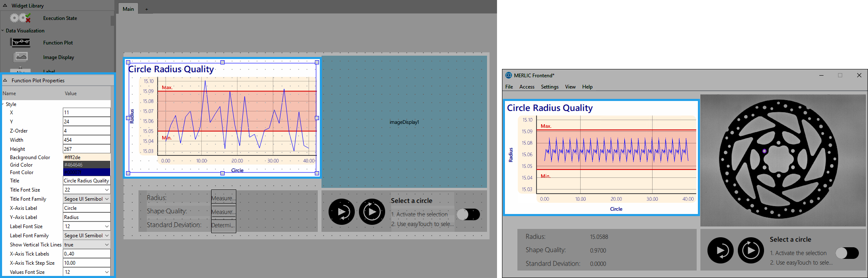The height and width of the screenshot is (278, 868).
Task: Open the View menu
Action: click(x=570, y=87)
